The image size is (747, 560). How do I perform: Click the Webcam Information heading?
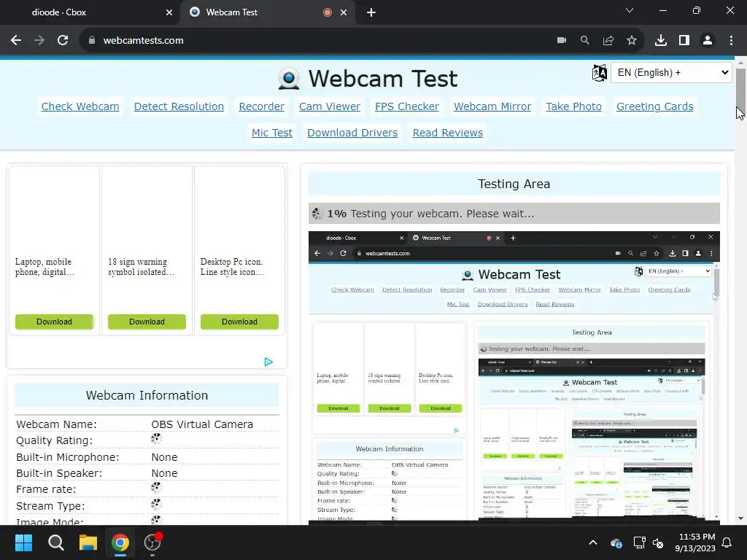pos(147,396)
